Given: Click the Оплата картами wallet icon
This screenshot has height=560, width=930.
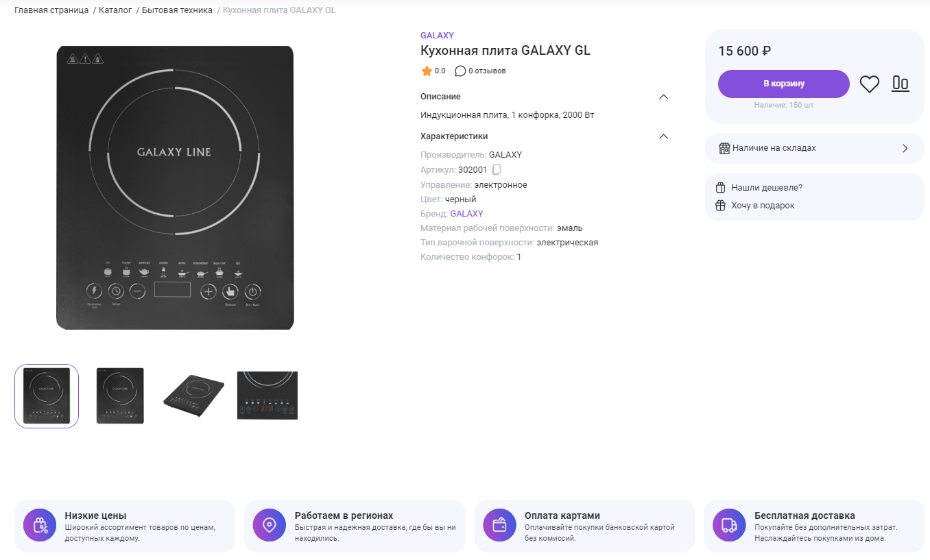Looking at the screenshot, I should [x=500, y=526].
